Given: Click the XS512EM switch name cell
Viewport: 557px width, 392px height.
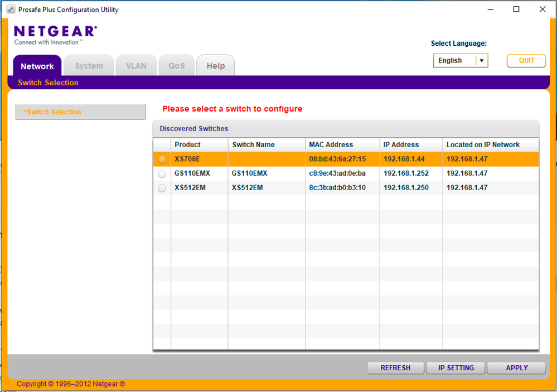Looking at the screenshot, I should (x=267, y=188).
